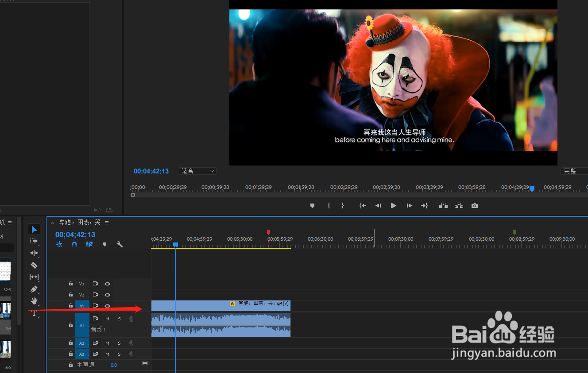Step forward one frame

[409, 206]
